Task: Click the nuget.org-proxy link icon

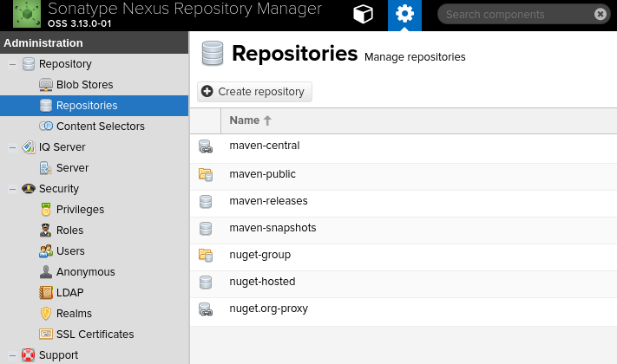Action: tap(206, 309)
